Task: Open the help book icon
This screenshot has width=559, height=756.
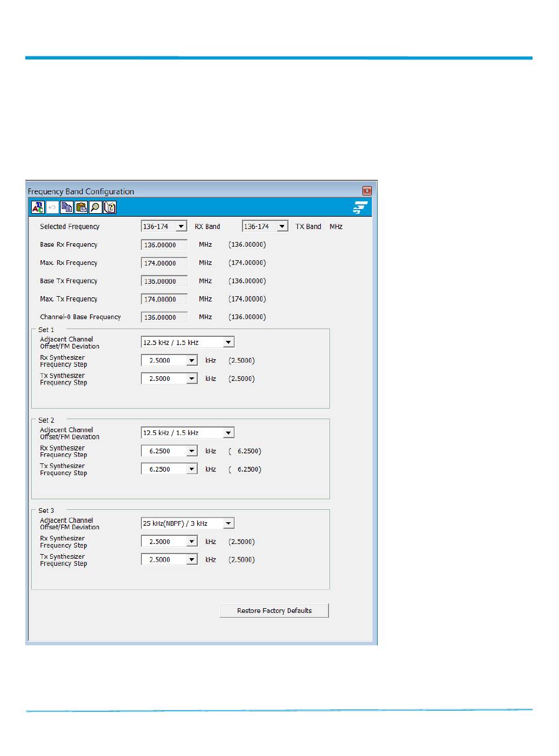Action: (x=109, y=207)
